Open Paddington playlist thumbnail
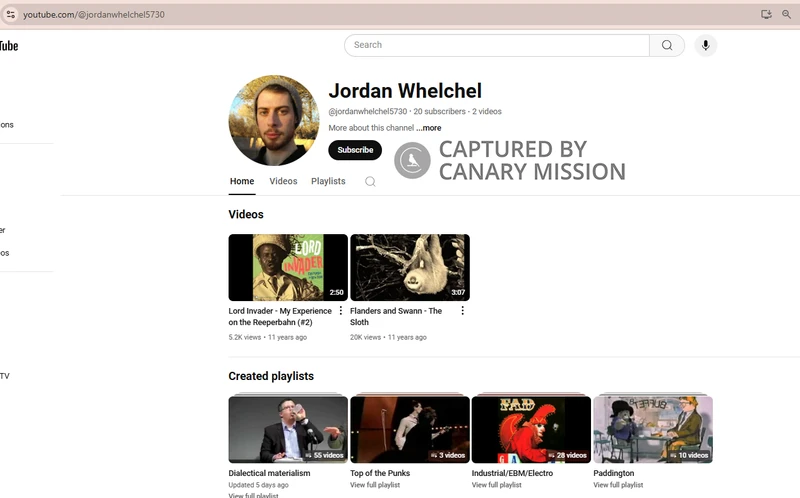The width and height of the screenshot is (800, 498). click(653, 430)
